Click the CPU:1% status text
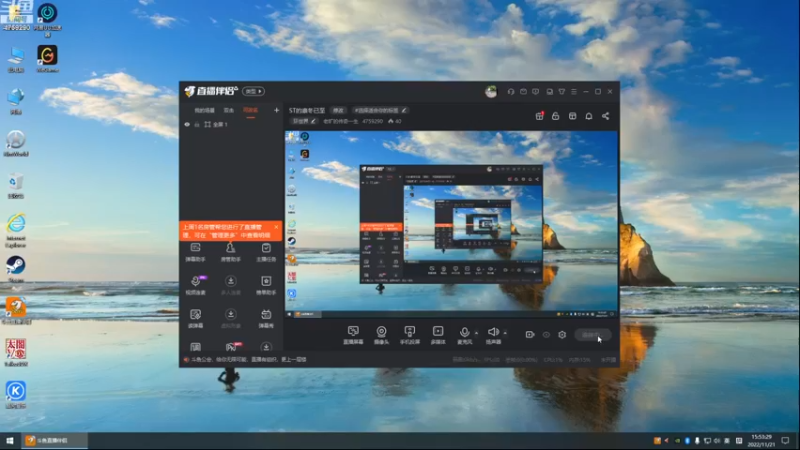 [553, 360]
